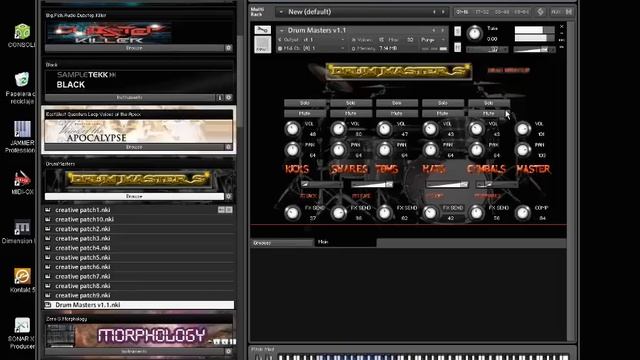
Task: Open the Morphology library gear icon
Action: pos(229,351)
